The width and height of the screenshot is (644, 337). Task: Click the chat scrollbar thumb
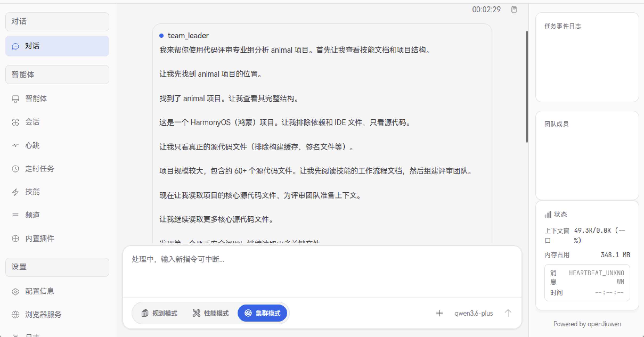[x=527, y=87]
